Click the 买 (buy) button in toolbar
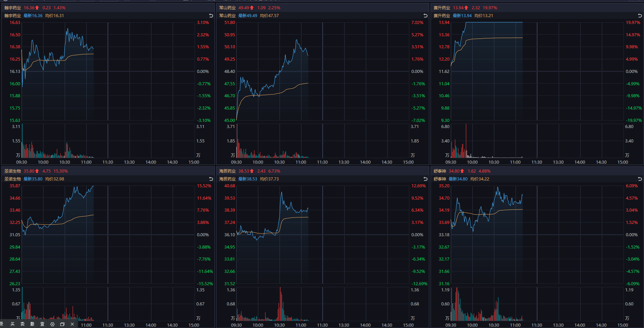This screenshot has height=328, width=644. pos(13,324)
